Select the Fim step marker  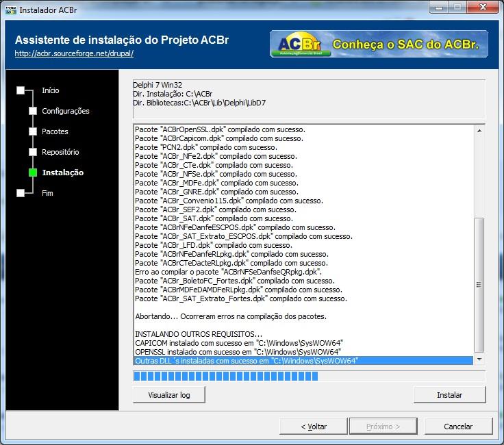[x=21, y=193]
